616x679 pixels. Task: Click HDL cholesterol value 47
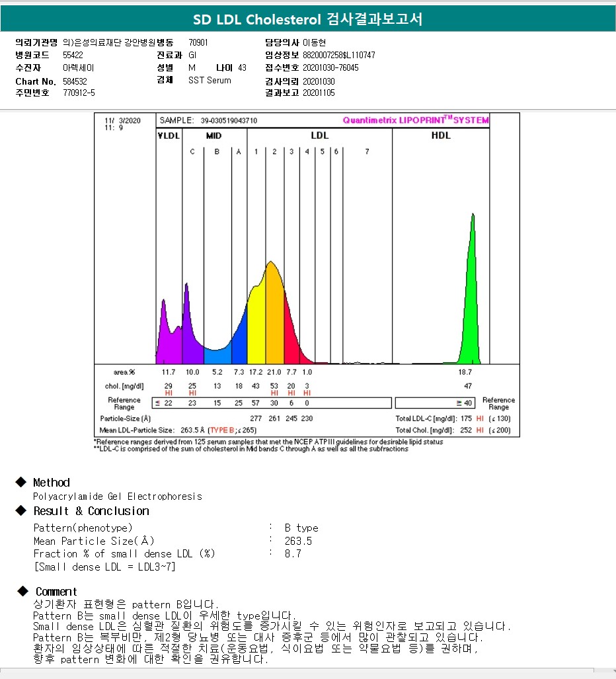click(467, 386)
